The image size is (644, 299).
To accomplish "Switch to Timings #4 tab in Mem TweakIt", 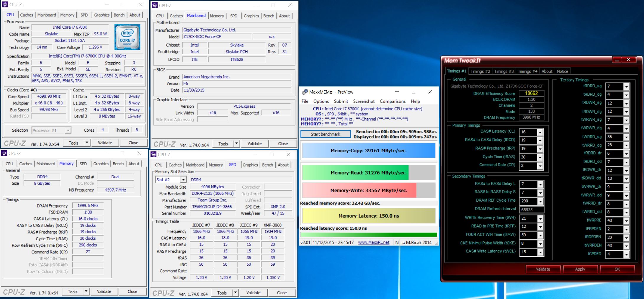I will pos(527,71).
